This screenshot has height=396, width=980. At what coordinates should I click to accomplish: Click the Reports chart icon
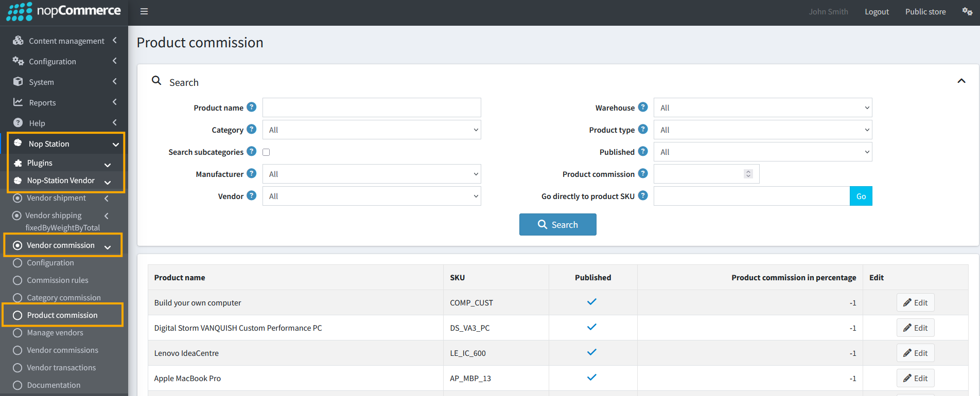click(18, 102)
